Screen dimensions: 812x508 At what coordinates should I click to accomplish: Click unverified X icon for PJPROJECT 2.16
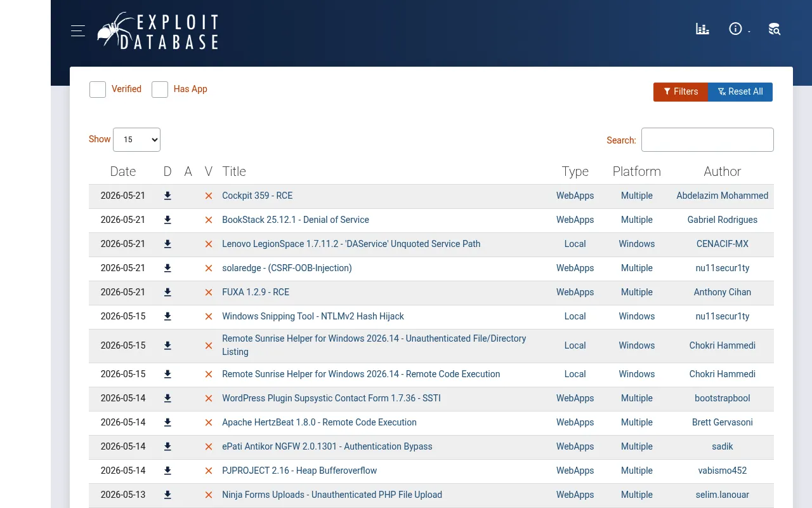[209, 471]
